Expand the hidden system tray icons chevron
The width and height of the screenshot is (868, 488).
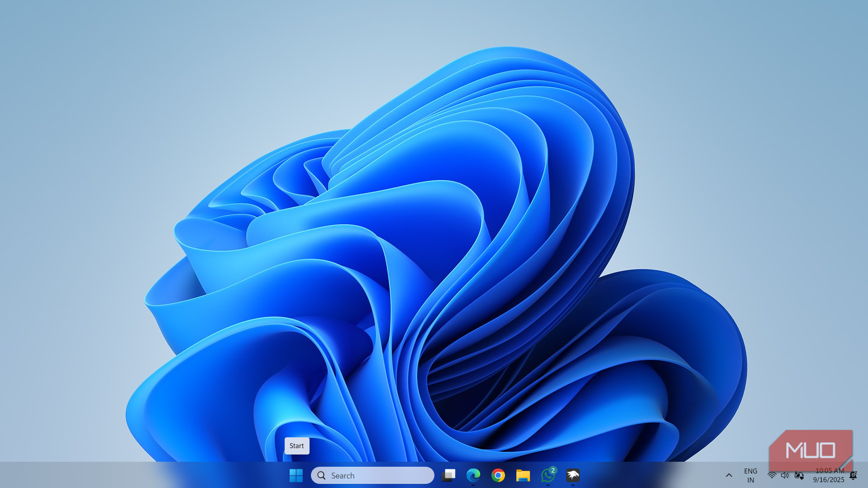click(729, 475)
